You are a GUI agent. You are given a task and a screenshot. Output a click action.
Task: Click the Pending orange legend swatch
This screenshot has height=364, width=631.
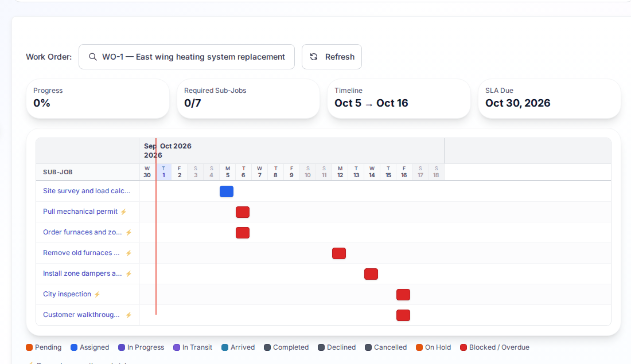tap(29, 347)
